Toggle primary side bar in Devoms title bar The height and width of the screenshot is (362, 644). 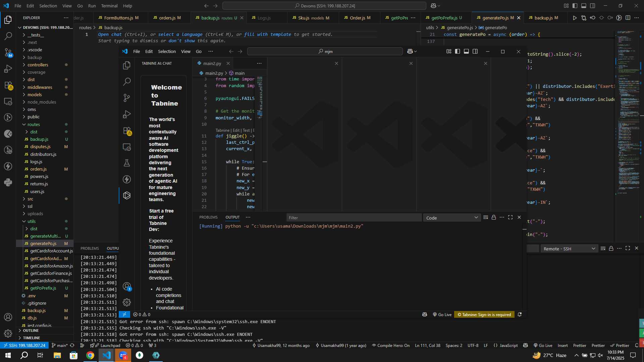point(575,6)
